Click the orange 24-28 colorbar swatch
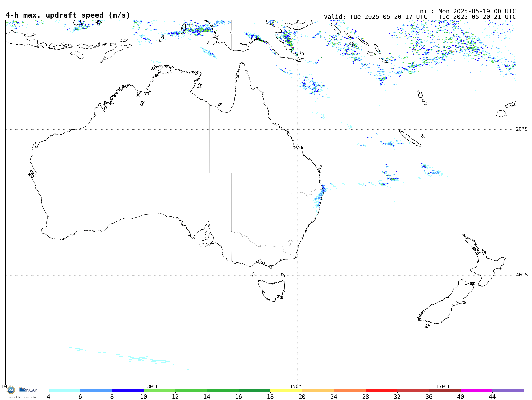This screenshot has width=532, height=400. [350, 391]
